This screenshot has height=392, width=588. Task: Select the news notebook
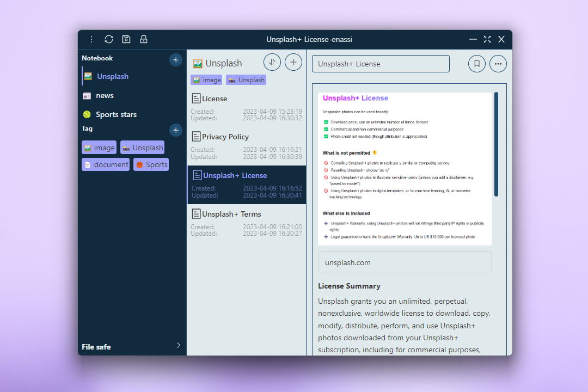pyautogui.click(x=133, y=96)
